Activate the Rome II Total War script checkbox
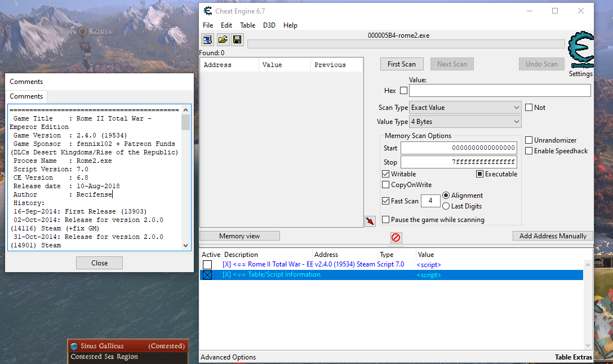Screen dimensions: 613x364 pyautogui.click(x=207, y=265)
